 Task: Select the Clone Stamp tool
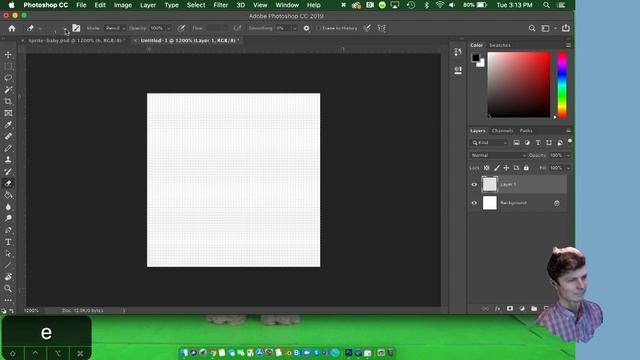tap(8, 160)
